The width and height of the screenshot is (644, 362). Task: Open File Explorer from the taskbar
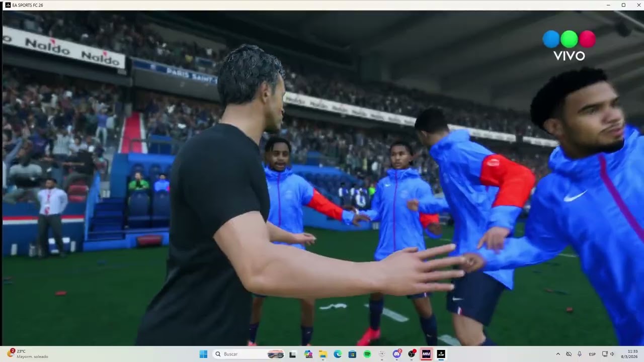click(x=323, y=354)
